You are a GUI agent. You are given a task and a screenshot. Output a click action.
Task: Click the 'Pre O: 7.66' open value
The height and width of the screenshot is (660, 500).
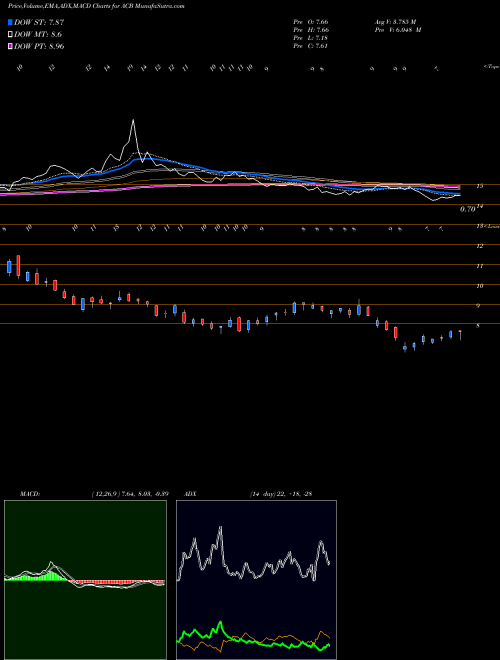pos(311,21)
